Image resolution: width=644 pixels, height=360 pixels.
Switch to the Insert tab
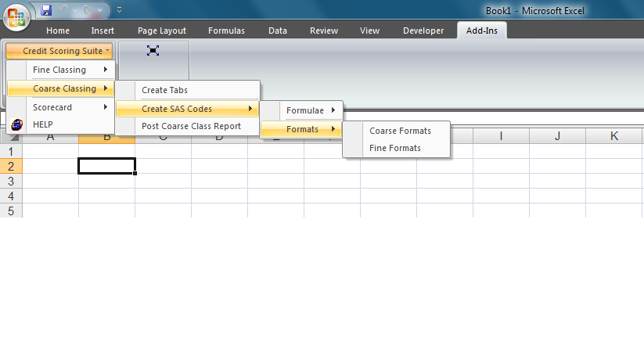[x=103, y=31]
